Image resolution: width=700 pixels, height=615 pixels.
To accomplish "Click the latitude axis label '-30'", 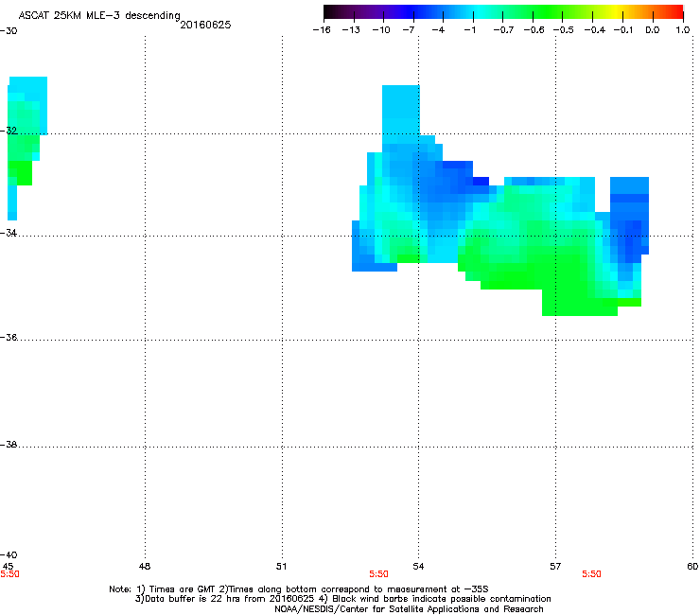I will (x=9, y=31).
